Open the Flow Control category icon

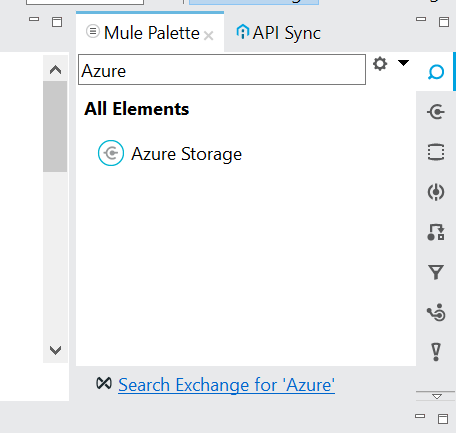coord(436,312)
